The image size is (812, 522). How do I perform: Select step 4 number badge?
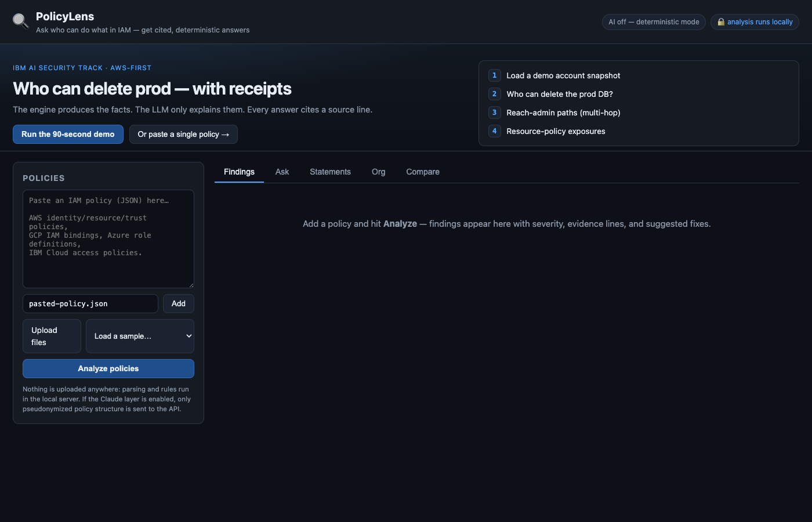click(494, 131)
